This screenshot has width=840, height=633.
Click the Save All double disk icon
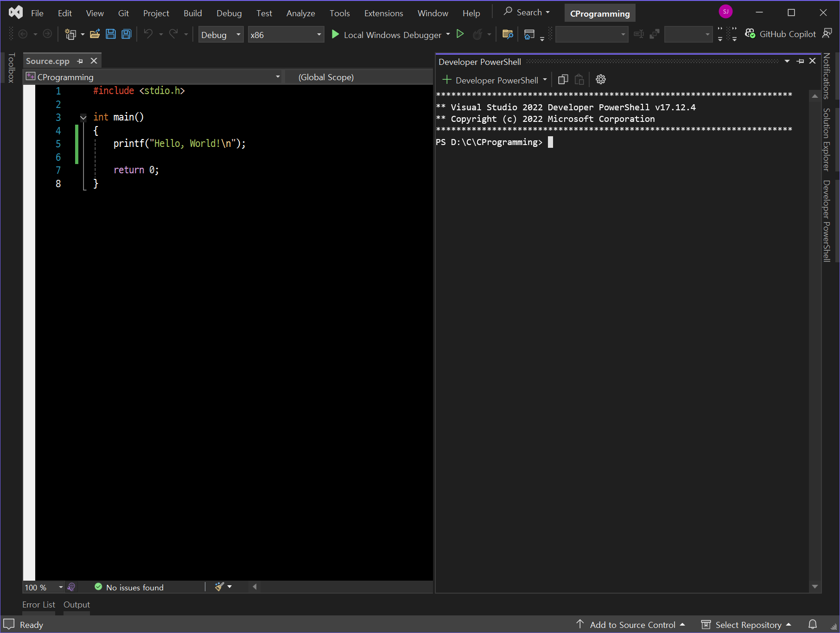[127, 34]
